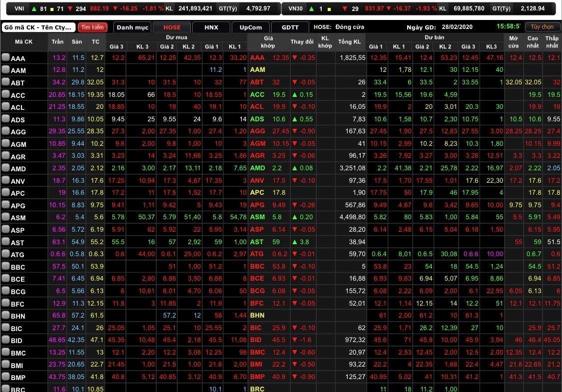Screen dimensions: 562x392
Task: Check the checkbox next to ticker AAA
Action: point(6,58)
